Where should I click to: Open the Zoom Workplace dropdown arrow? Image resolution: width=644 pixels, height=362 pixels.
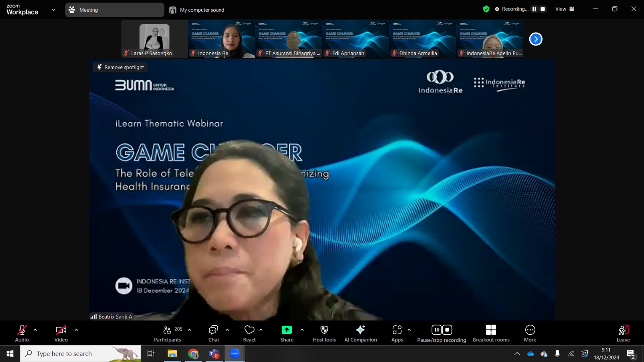click(54, 10)
